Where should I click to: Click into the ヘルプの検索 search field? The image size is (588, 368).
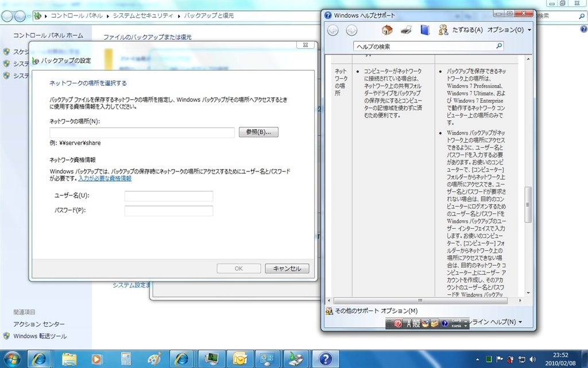(x=424, y=46)
